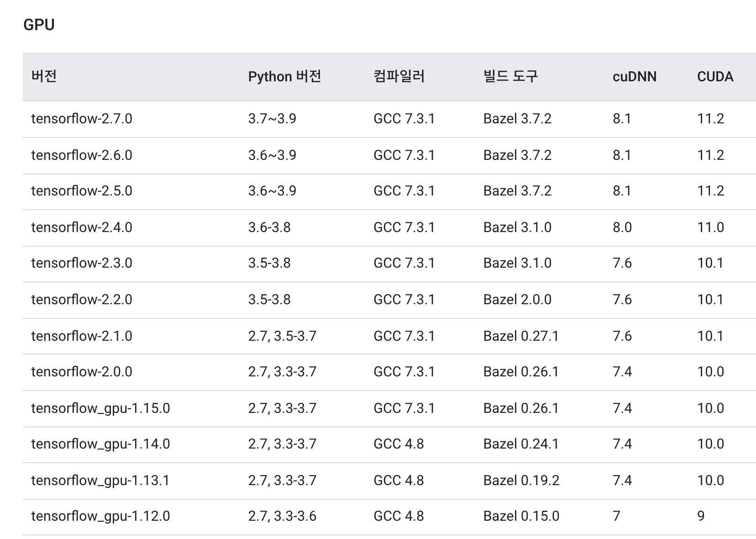Click the CUDA column header

point(715,76)
